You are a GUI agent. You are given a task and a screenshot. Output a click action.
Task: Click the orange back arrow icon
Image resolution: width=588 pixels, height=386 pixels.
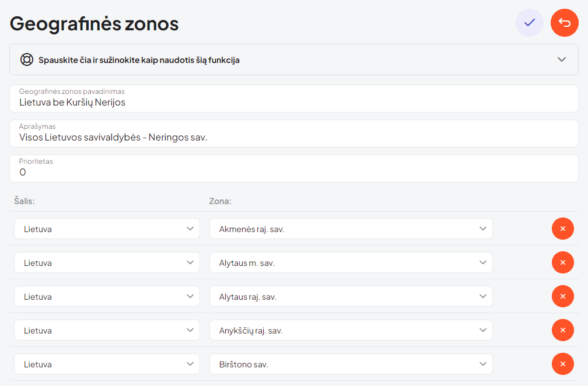pos(564,23)
